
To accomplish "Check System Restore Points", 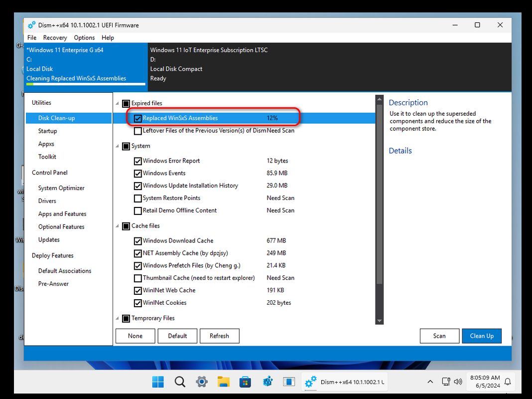I will point(138,199).
